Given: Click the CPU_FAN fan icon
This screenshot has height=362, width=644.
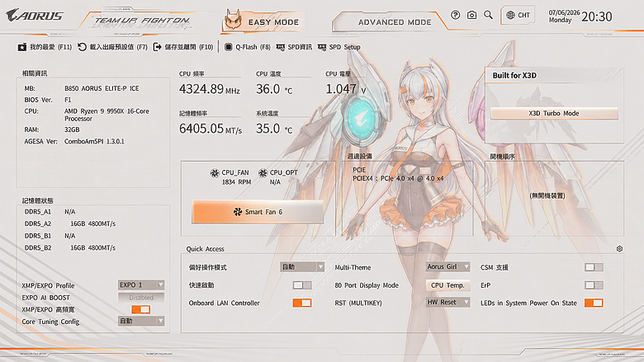Looking at the screenshot, I should pos(215,173).
